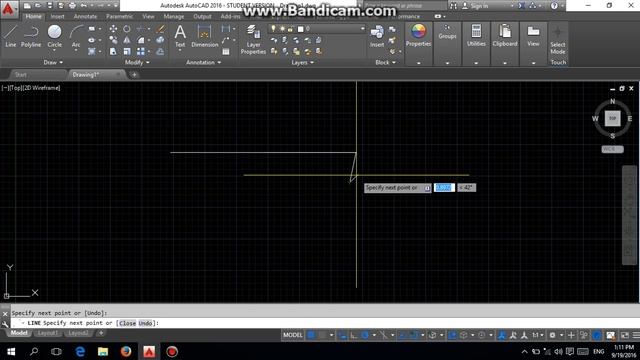The image size is (640, 360).
Task: Open the annotation scale 1:1 dropdown
Action: tap(538, 335)
